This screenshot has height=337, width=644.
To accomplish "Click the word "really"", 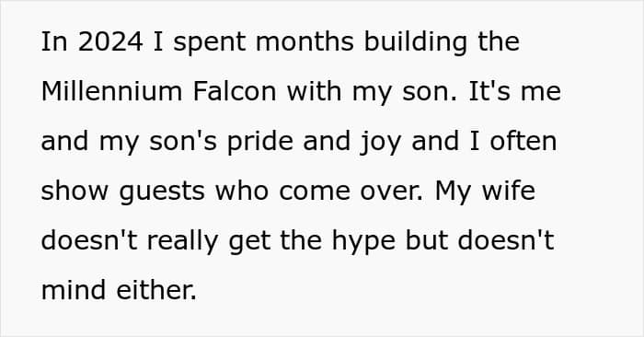I will coord(182,242).
